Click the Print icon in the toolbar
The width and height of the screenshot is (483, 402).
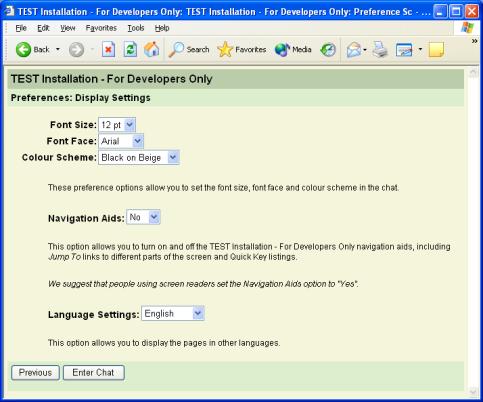[380, 50]
